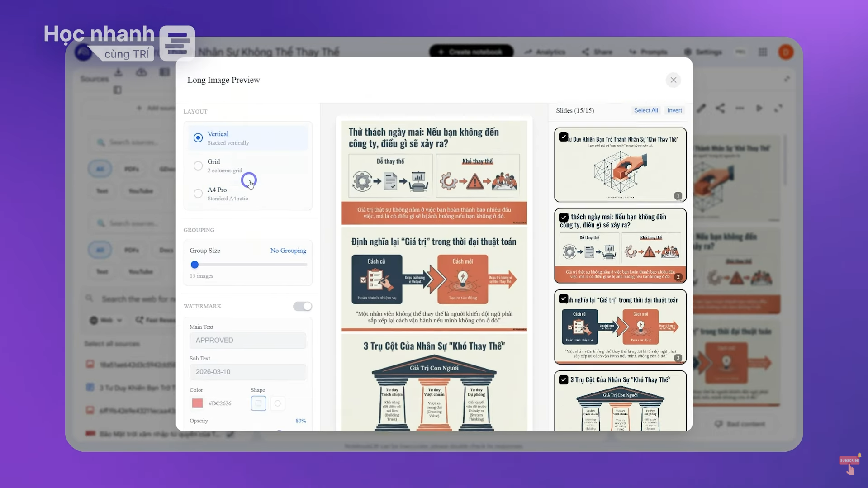Uncheck the third slide checkbox
The width and height of the screenshot is (868, 488).
[x=564, y=299]
